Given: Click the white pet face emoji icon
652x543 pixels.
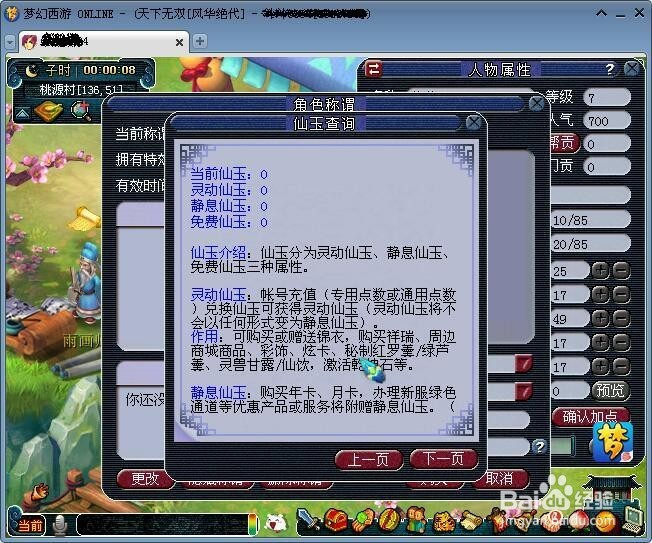Looking at the screenshot, I should coord(276,522).
